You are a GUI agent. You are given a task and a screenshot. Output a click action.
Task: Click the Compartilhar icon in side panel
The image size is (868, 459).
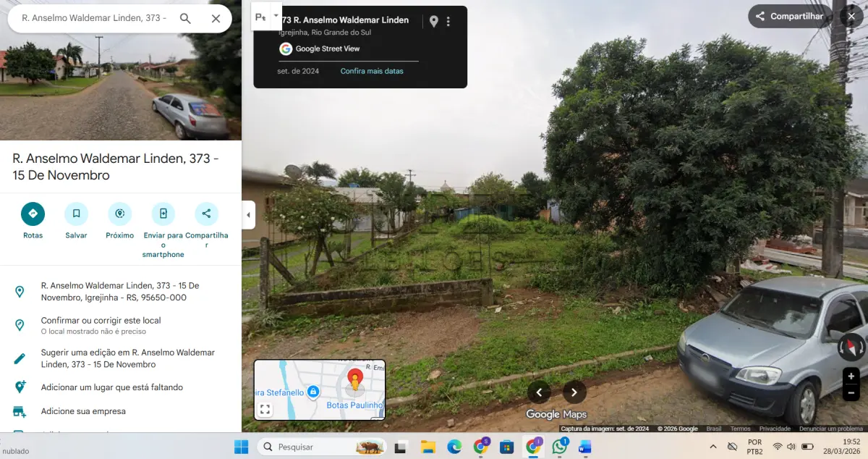(x=206, y=214)
